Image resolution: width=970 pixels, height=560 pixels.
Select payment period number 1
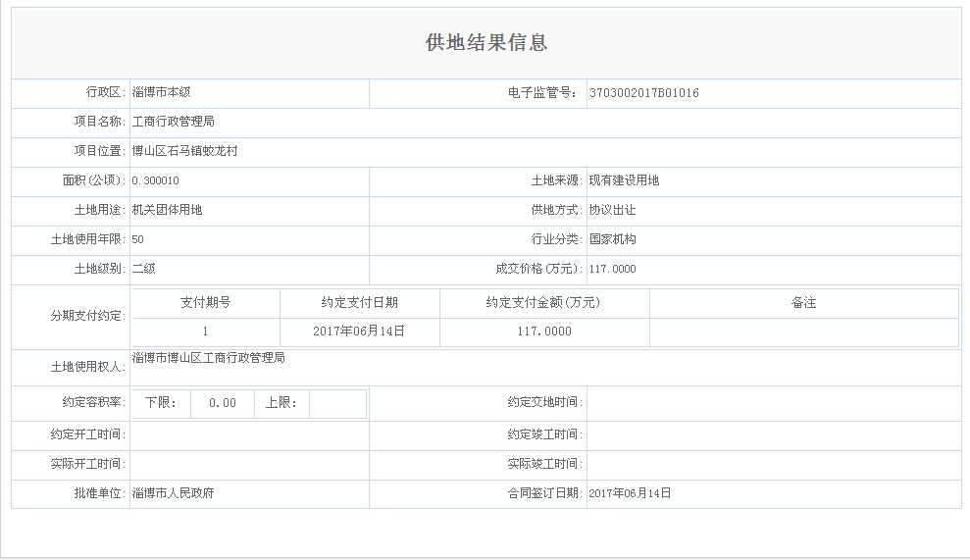(x=205, y=331)
